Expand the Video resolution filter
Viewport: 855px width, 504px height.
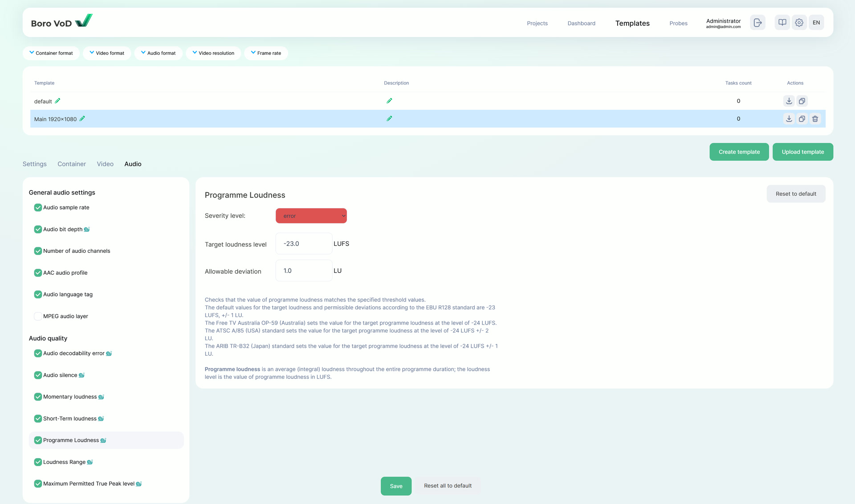(213, 53)
